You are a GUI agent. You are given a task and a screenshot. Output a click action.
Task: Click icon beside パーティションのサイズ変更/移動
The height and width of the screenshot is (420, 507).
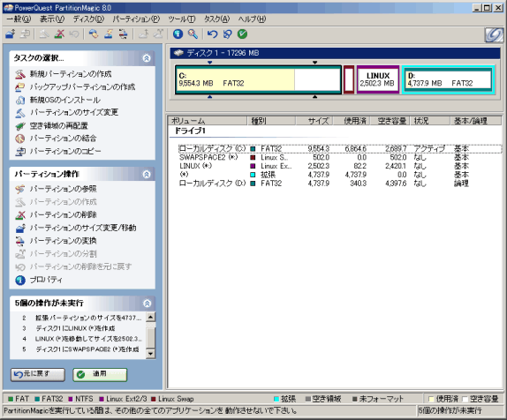20,229
